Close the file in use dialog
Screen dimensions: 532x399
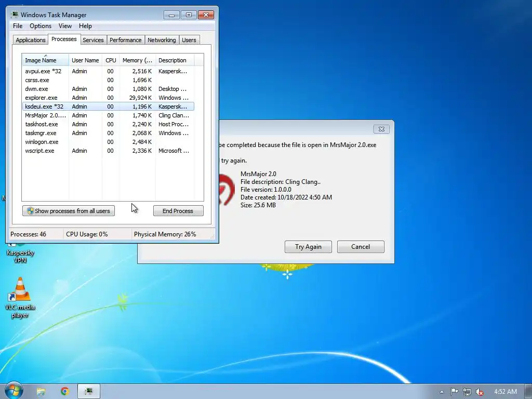pos(381,129)
